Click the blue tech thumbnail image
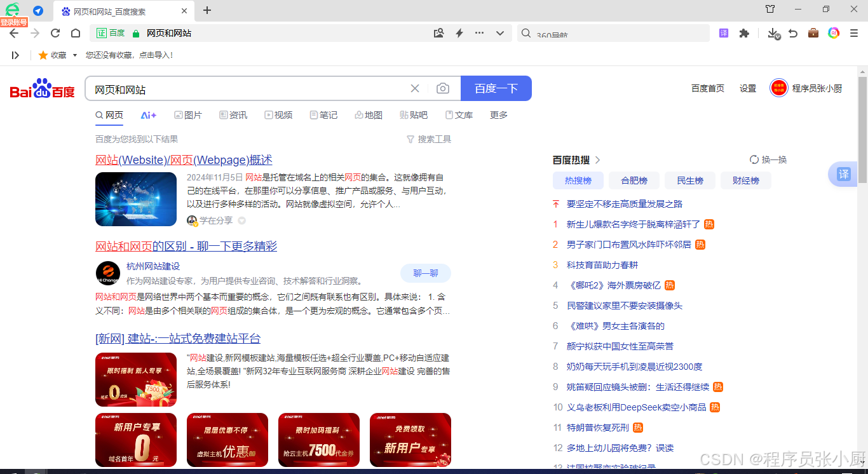868x474 pixels. (136, 199)
